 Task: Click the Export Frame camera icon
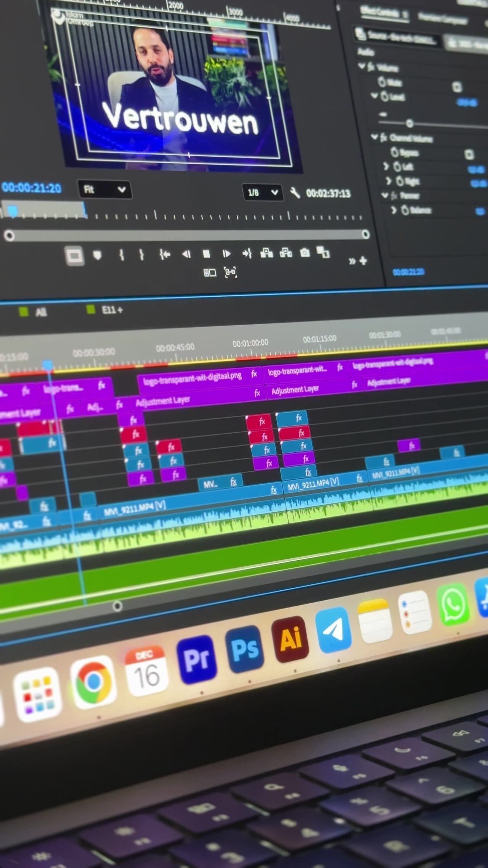pyautogui.click(x=305, y=252)
